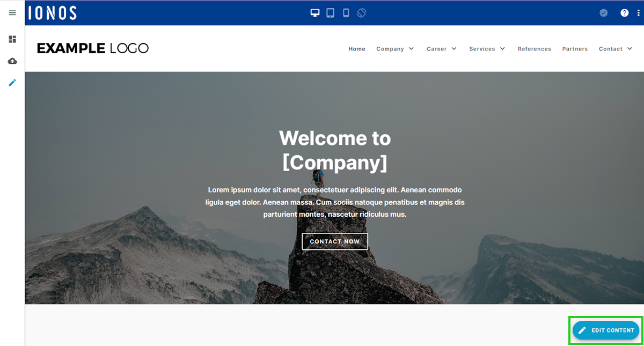
Task: Open the three-dot more options menu
Action: (x=638, y=13)
